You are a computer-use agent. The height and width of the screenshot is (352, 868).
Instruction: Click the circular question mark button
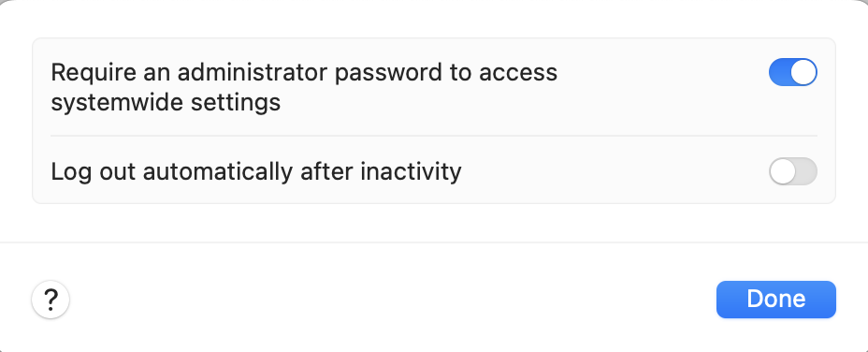pos(51,300)
